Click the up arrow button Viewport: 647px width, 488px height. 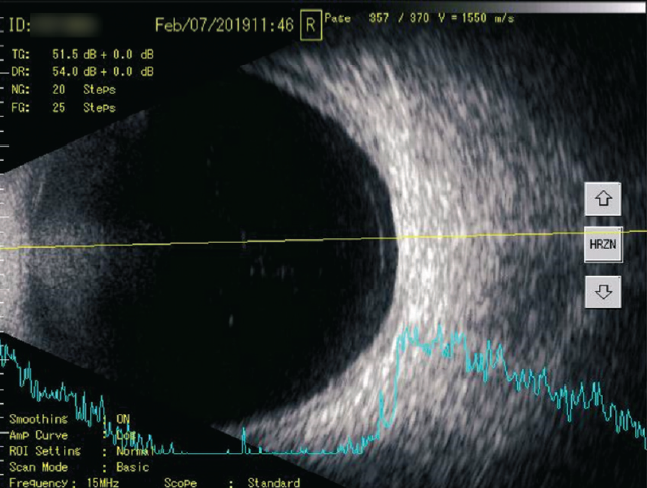point(603,199)
